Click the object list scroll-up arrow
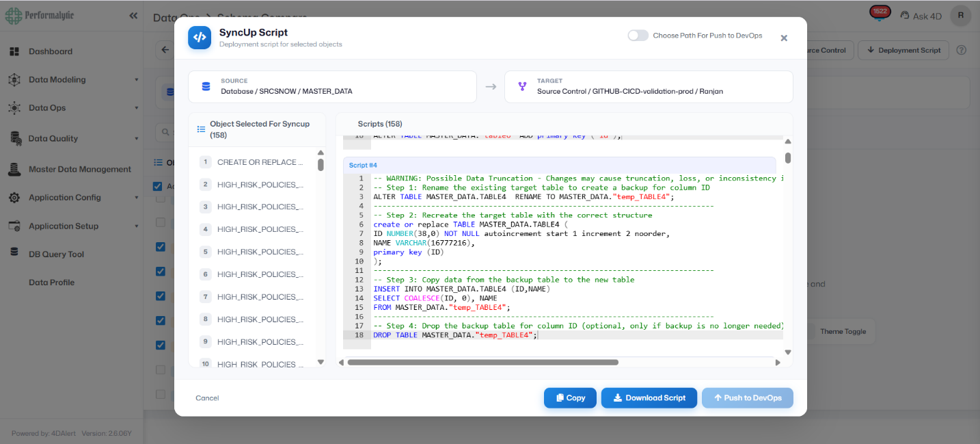Screen dimensions: 980x444 tap(321, 153)
